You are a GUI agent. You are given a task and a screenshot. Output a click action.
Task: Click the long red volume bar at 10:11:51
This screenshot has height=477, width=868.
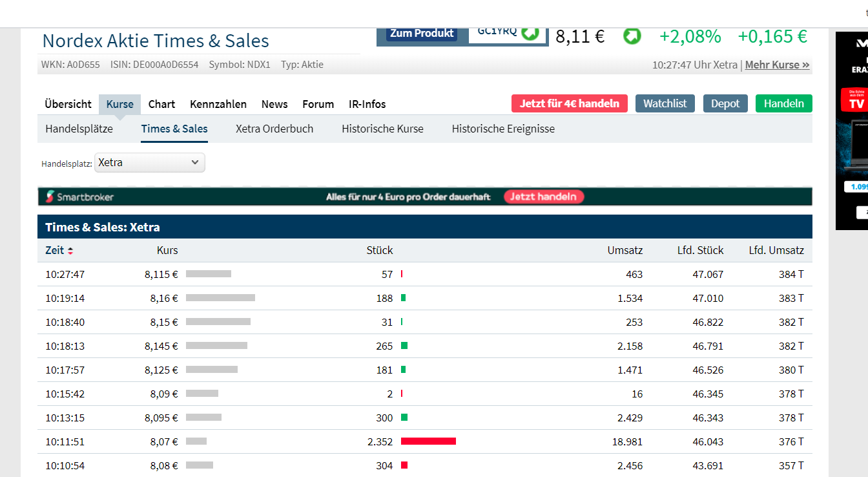click(x=428, y=441)
